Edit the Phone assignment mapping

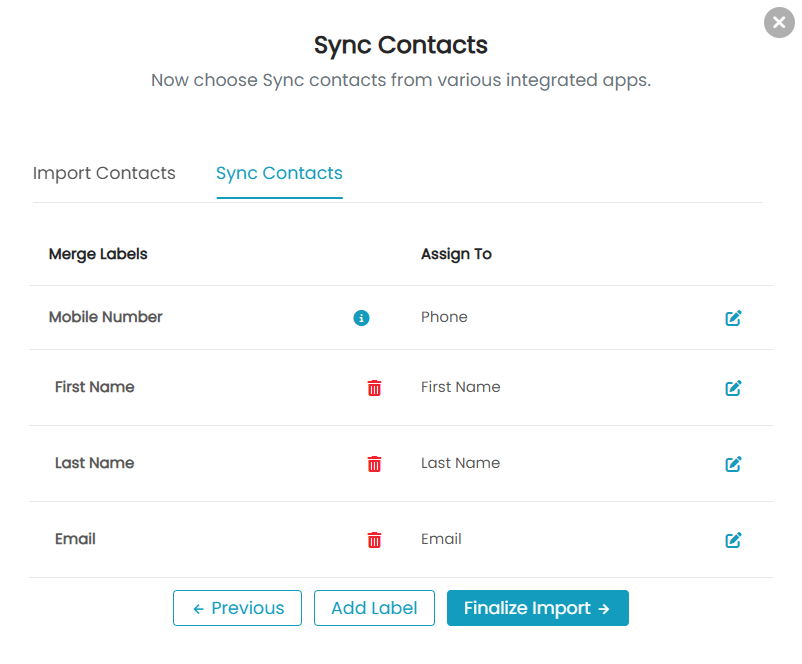click(x=733, y=318)
